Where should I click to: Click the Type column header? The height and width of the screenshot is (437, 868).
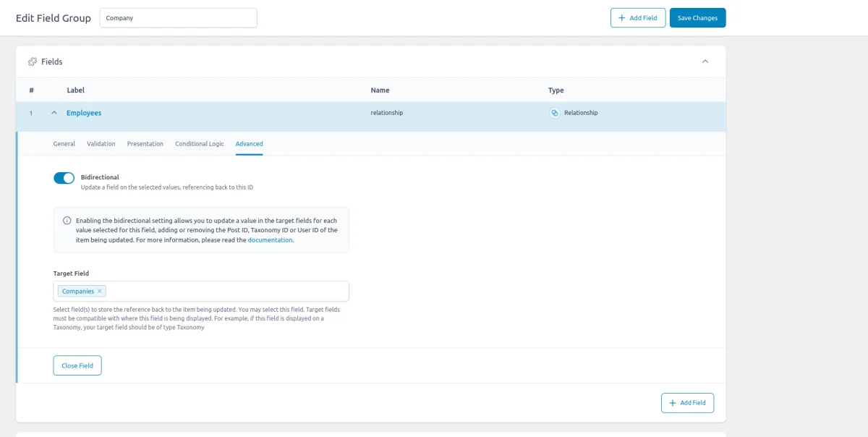[556, 90]
